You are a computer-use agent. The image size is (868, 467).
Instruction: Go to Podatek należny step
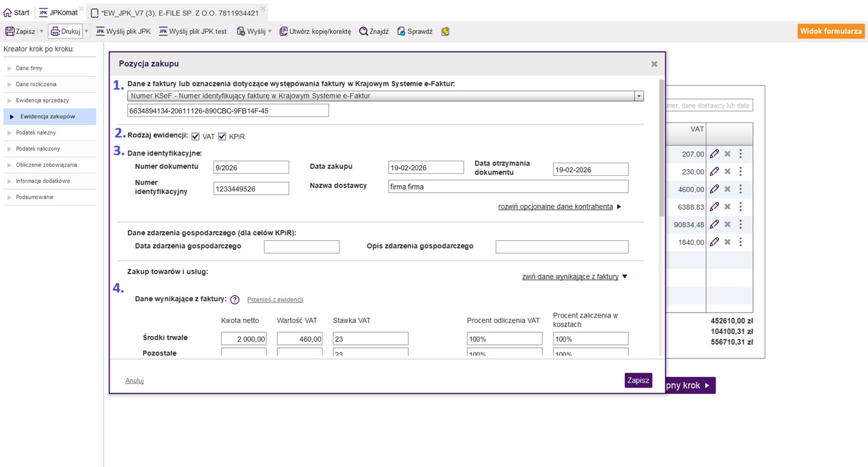36,133
